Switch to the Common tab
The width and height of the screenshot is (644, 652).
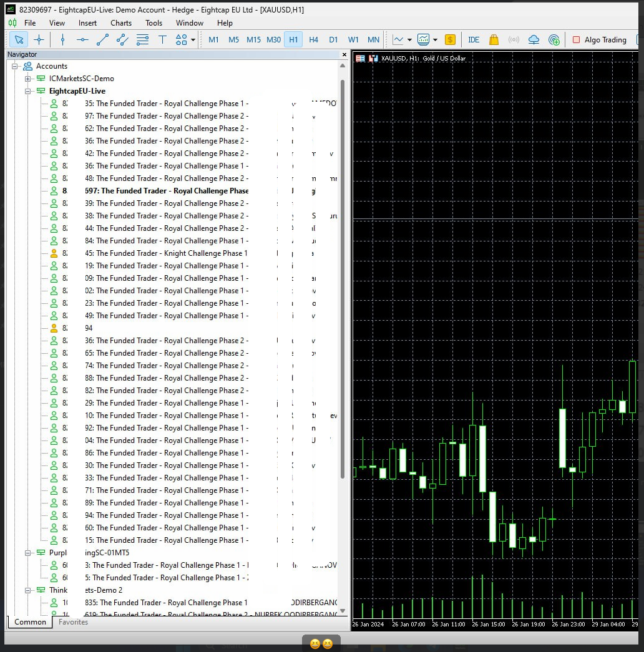tap(30, 622)
